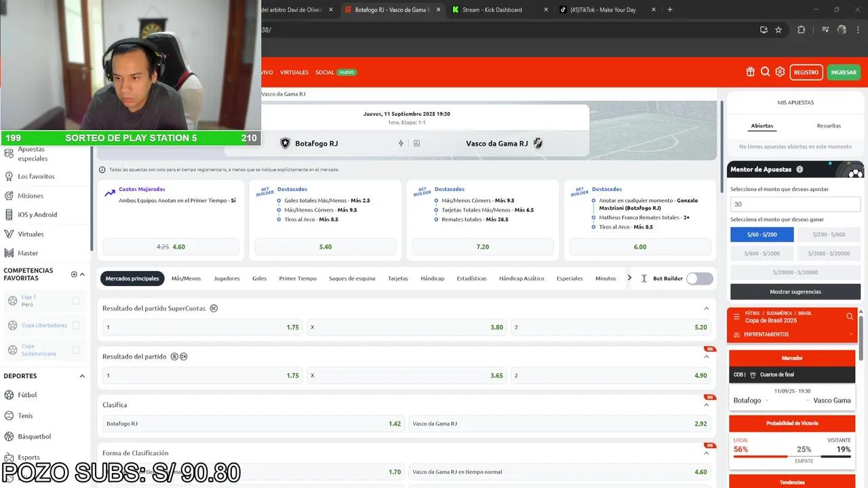Click the search icon in Copa de Brasil widget
This screenshot has height=488, width=868.
[850, 317]
